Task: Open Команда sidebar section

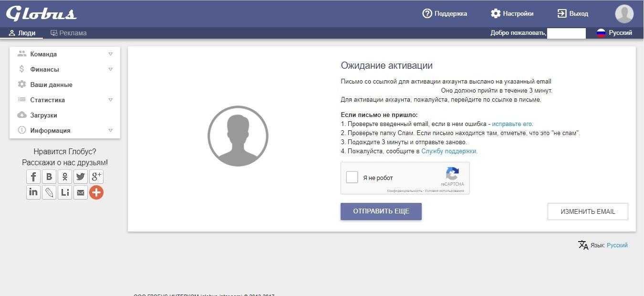Action: pyautogui.click(x=65, y=54)
